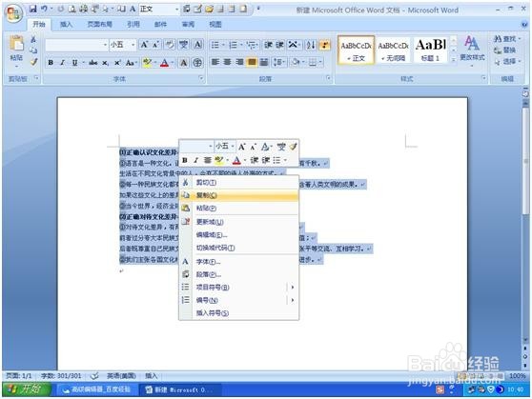532x399 pixels.
Task: Choose 复制(C) from context menu
Action: tap(239, 195)
